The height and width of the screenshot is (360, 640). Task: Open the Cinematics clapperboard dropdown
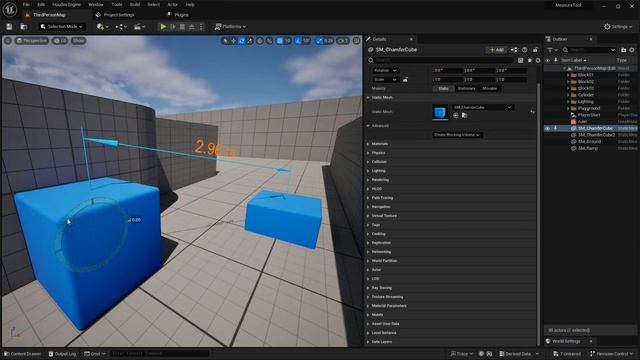[x=140, y=27]
